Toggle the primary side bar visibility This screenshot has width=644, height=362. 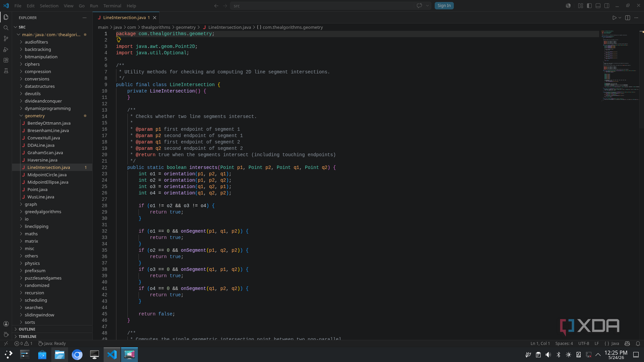(589, 6)
